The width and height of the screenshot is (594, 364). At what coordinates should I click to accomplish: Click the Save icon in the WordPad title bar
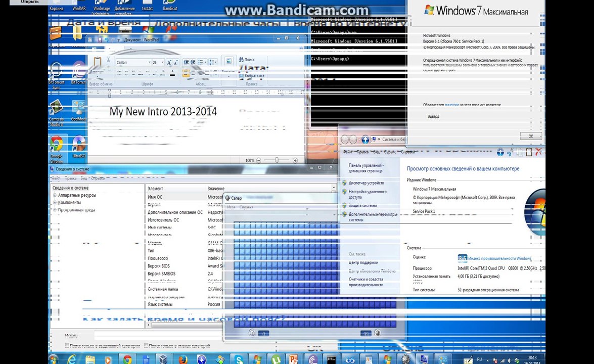point(99,40)
